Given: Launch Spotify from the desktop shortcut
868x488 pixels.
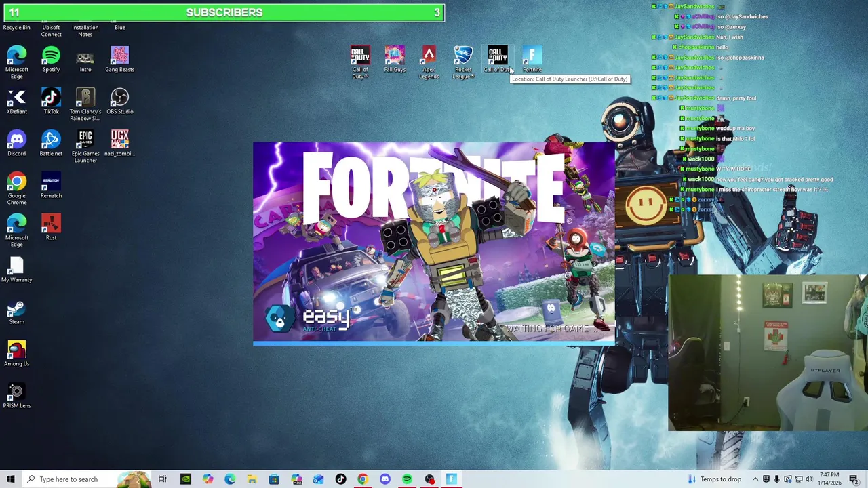Looking at the screenshot, I should click(51, 60).
